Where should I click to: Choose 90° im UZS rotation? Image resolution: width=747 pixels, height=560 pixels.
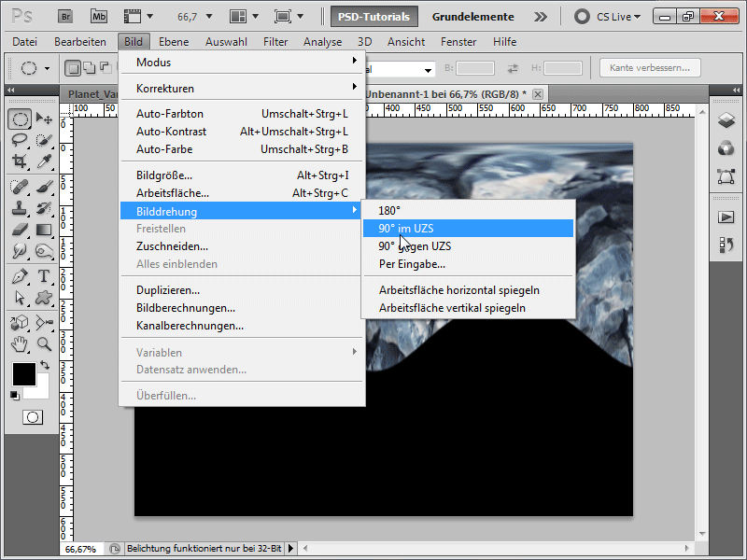pos(469,229)
